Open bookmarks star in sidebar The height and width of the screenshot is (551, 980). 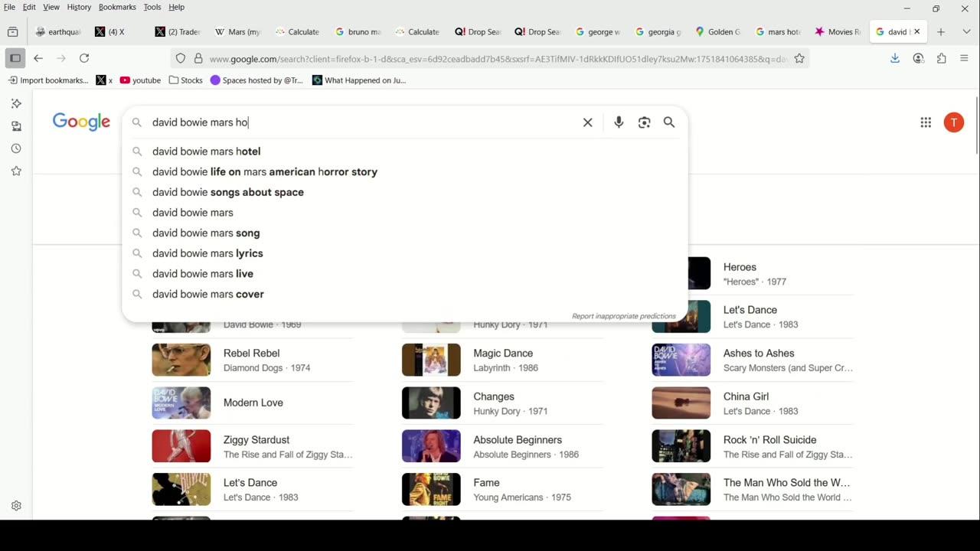16,171
